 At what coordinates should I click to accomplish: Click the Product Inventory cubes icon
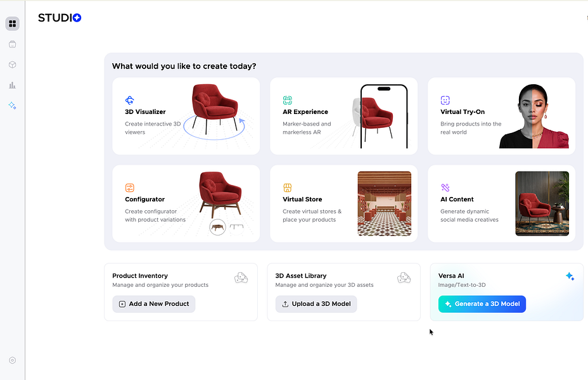[x=241, y=277]
